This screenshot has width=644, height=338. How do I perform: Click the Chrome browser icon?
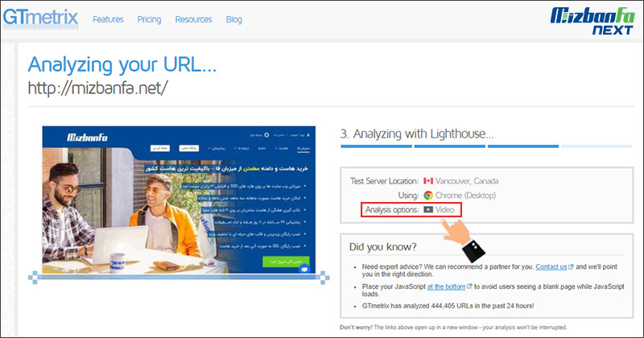pyautogui.click(x=428, y=196)
